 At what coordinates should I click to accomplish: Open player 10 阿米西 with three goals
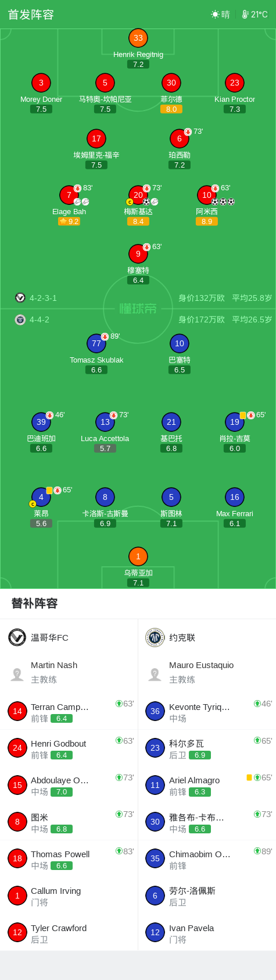click(x=207, y=195)
